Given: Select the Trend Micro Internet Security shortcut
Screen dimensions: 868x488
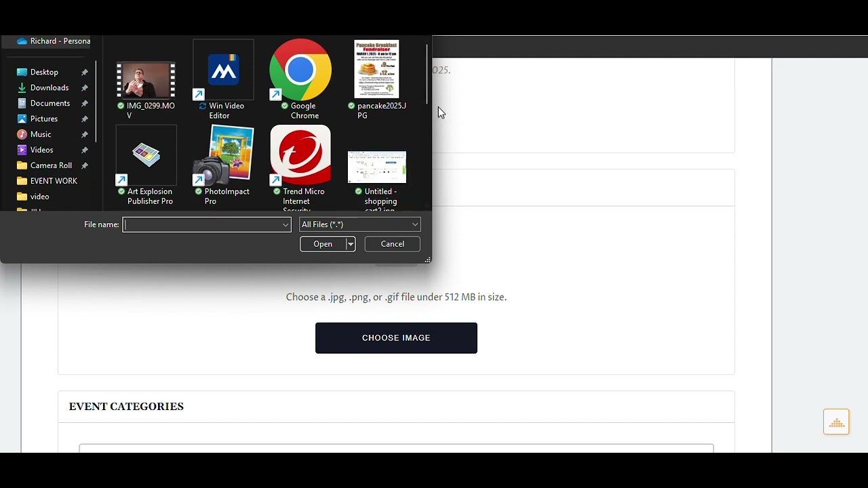Looking at the screenshot, I should pyautogui.click(x=300, y=167).
